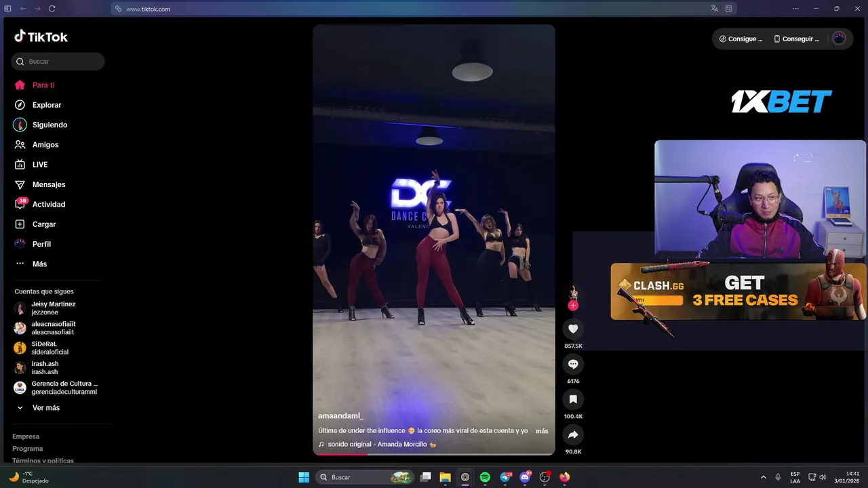Image resolution: width=868 pixels, height=488 pixels.
Task: Click the reader view icon in address bar
Action: (729, 9)
